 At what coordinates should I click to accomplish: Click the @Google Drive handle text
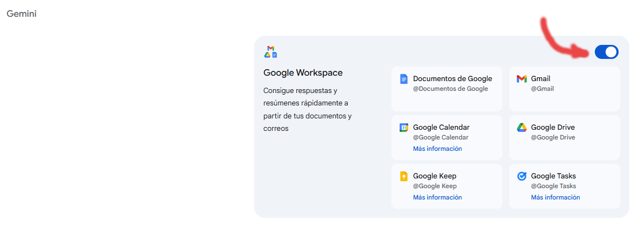tap(553, 138)
